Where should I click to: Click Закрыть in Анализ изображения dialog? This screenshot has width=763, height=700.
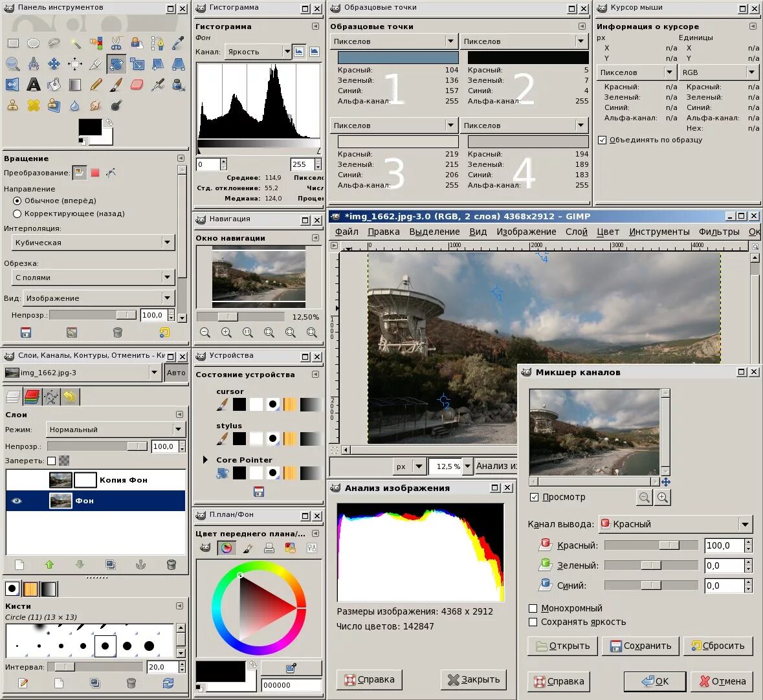[x=474, y=679]
